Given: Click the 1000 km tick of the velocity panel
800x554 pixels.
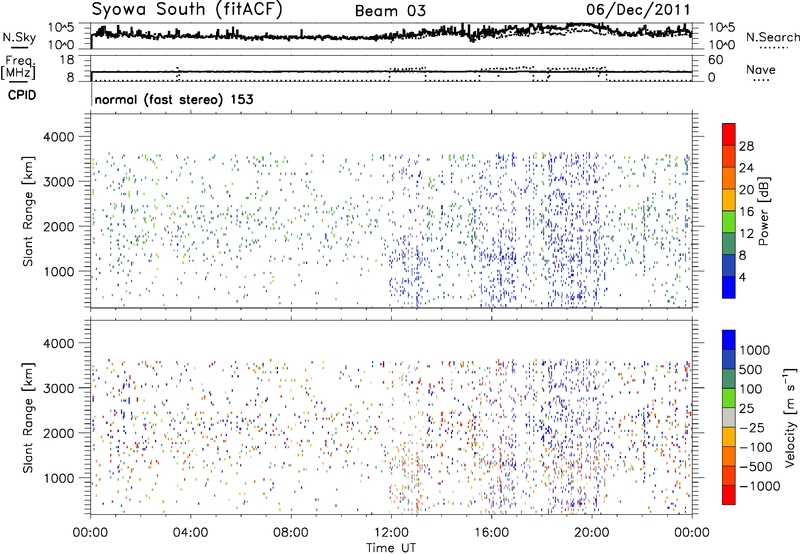Looking at the screenshot, I should pos(58,478).
